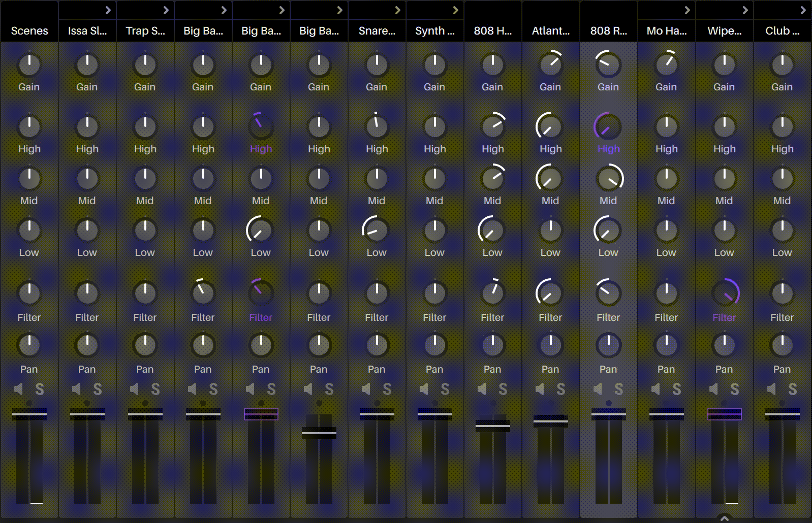The image size is (812, 523).
Task: Solo the Trap S... channel
Action: (x=155, y=389)
